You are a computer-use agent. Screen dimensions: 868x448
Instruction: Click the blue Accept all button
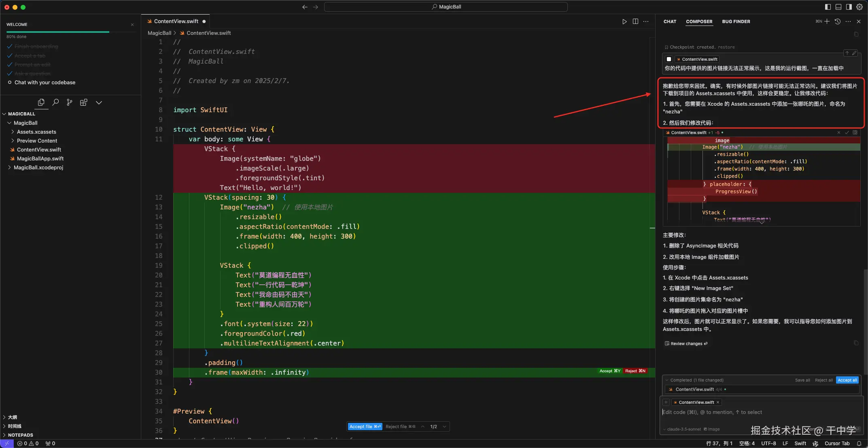847,380
